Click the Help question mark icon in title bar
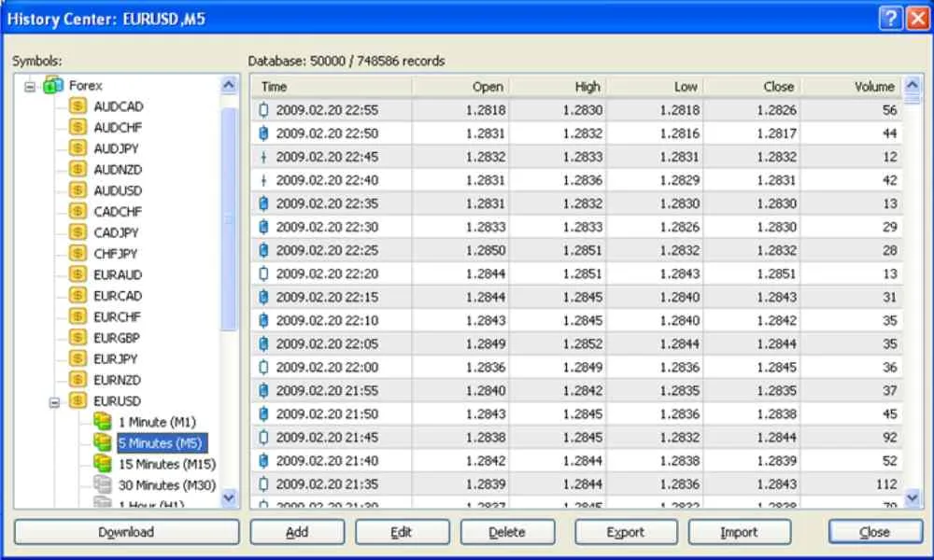 pos(892,18)
